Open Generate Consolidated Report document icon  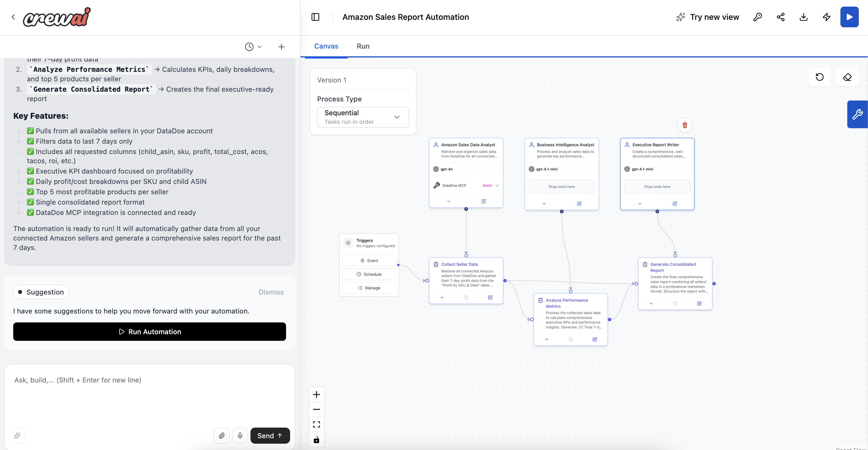[675, 303]
